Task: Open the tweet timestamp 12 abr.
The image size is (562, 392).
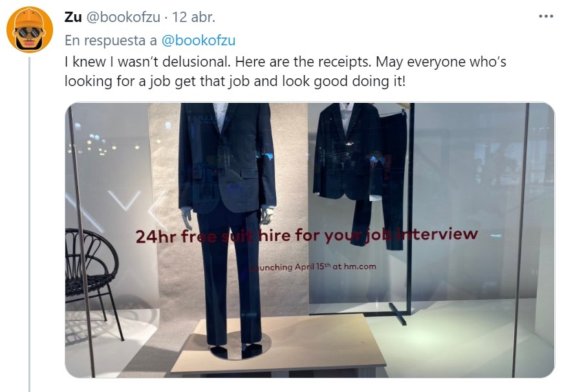Action: [193, 17]
